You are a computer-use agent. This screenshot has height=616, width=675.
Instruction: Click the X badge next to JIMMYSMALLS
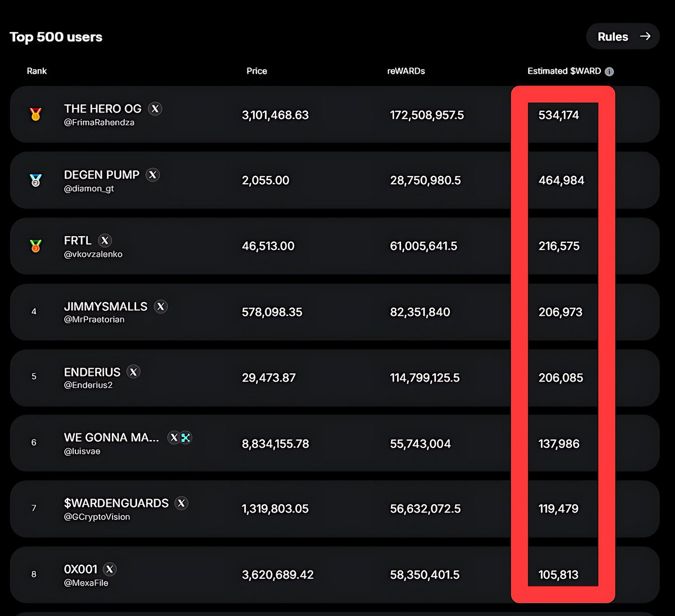tap(161, 306)
